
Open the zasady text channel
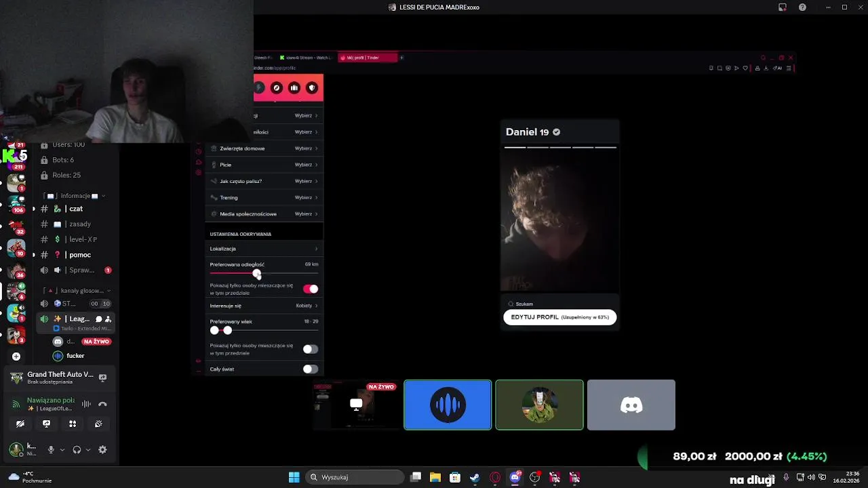click(x=75, y=224)
